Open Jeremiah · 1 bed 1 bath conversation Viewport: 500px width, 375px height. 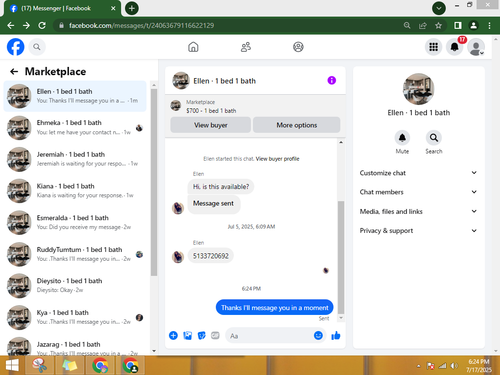pos(75,159)
